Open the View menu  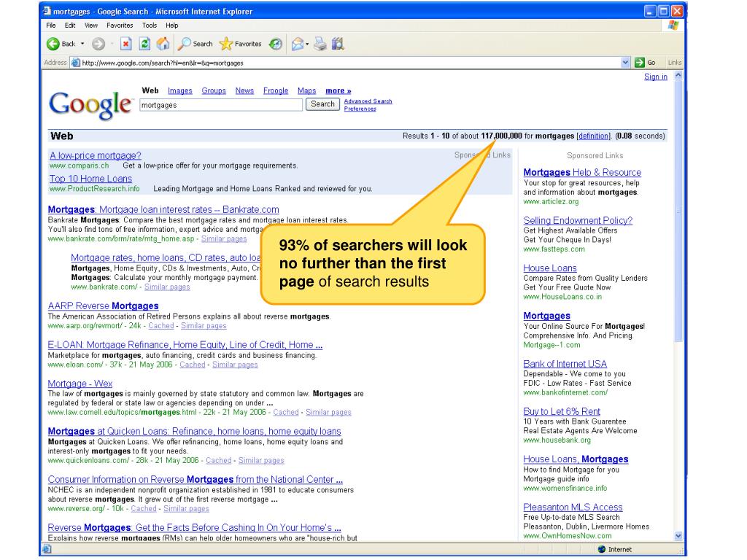click(x=91, y=26)
